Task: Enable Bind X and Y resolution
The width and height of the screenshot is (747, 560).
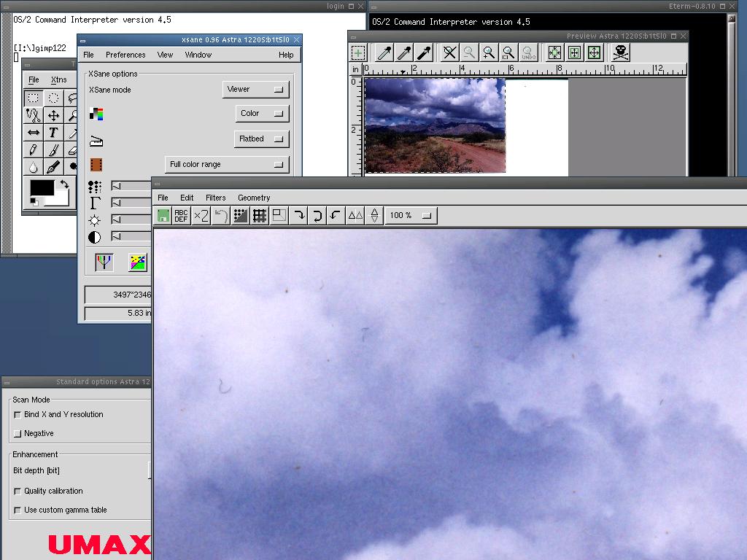Action: point(18,415)
